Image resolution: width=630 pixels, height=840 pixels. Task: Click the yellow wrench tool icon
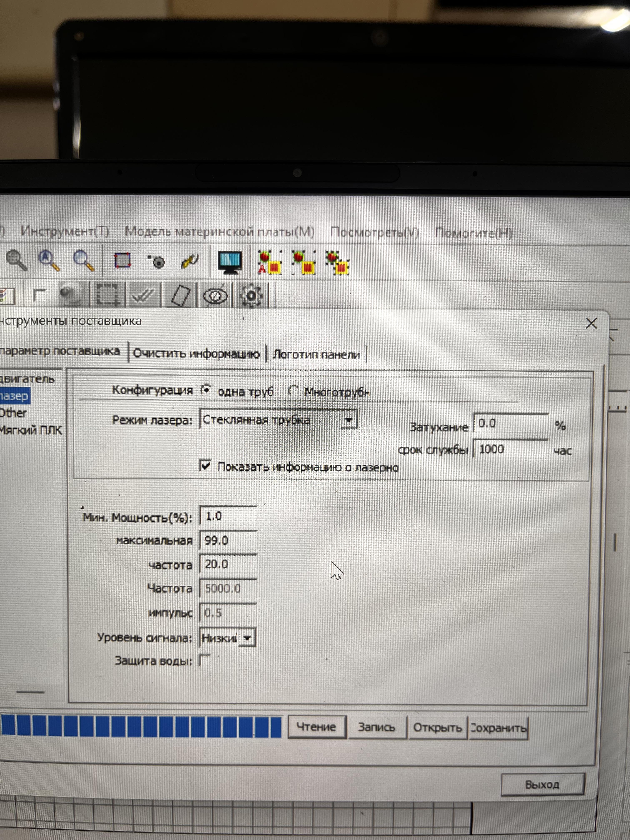click(190, 261)
